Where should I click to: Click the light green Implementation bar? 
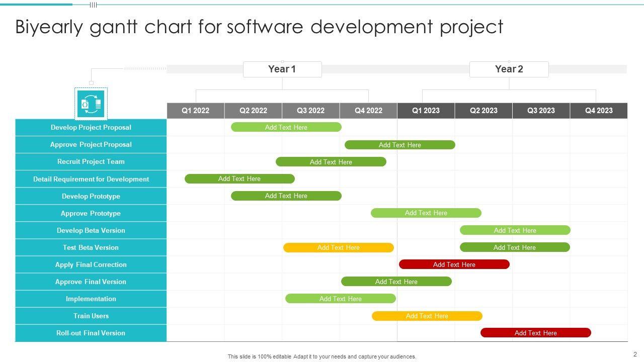click(340, 299)
